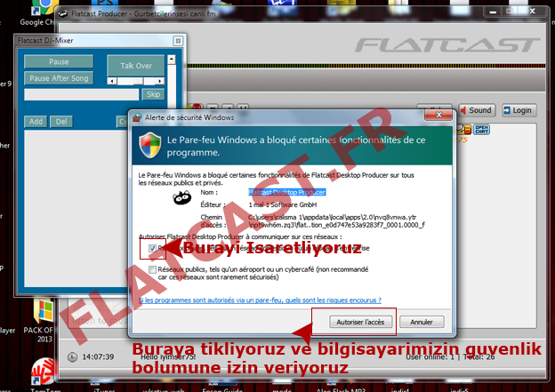The width and height of the screenshot is (555, 392).
Task: Click the chat users icon beside OPEN CHAT
Action: pyautogui.click(x=463, y=130)
